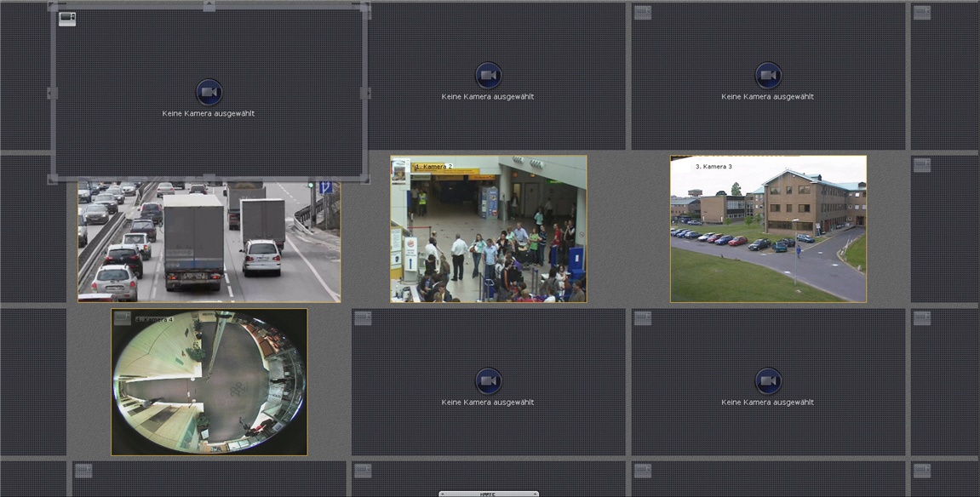This screenshot has width=980, height=497.
Task: Click grid icon of the lower right empty tile
Action: click(x=643, y=318)
